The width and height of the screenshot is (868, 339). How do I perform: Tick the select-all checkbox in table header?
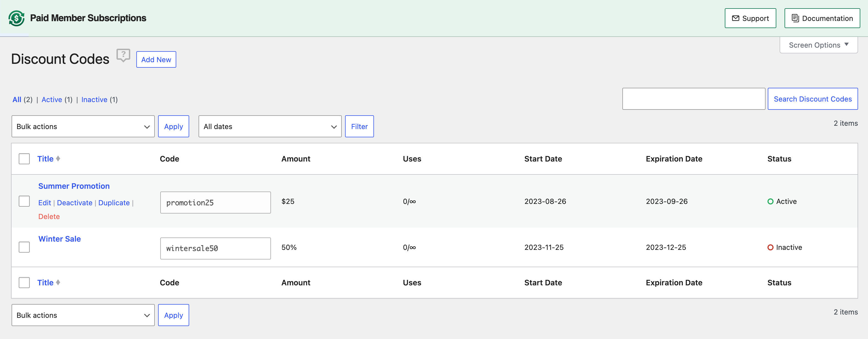tap(24, 158)
